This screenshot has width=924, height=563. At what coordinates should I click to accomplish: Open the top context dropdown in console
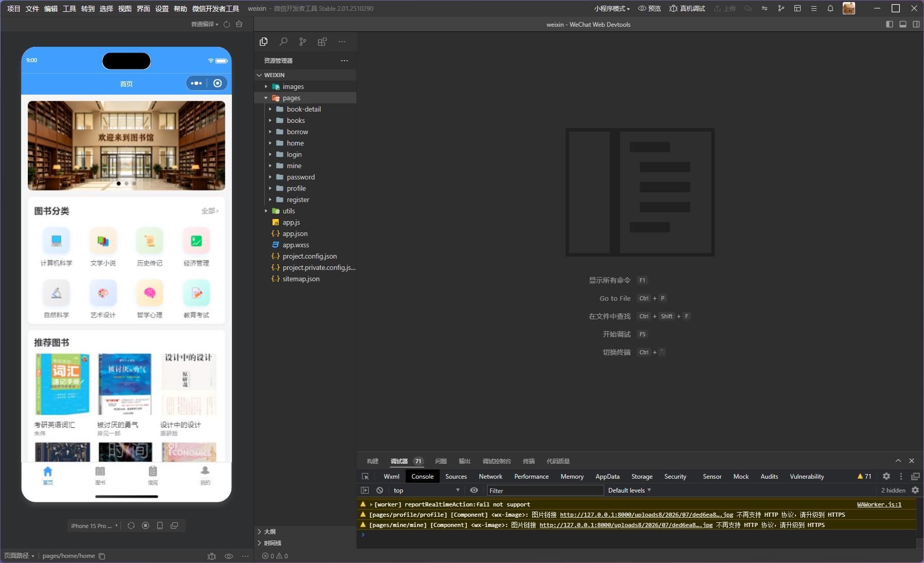tap(426, 491)
